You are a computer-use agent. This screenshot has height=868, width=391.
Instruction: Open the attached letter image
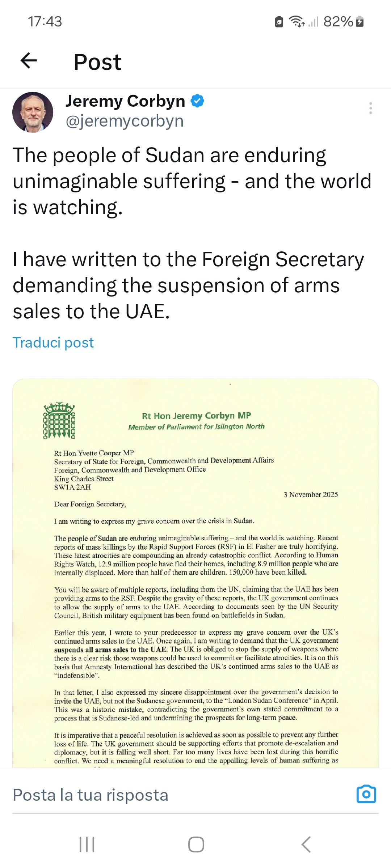click(x=195, y=579)
